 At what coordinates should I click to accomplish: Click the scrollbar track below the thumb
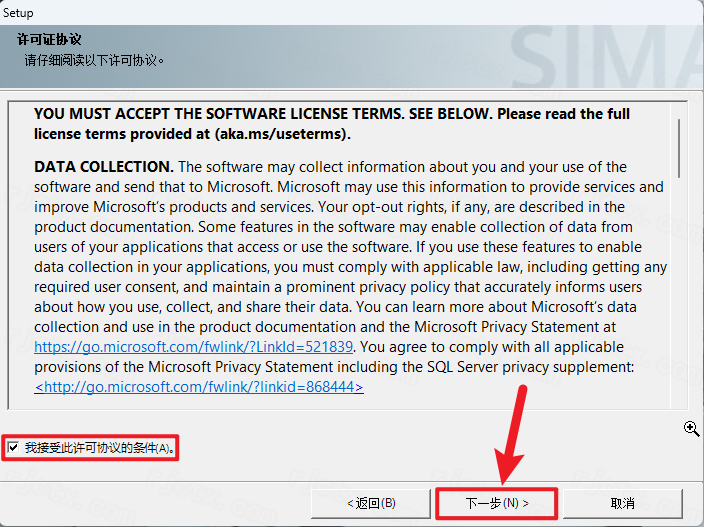click(x=678, y=292)
